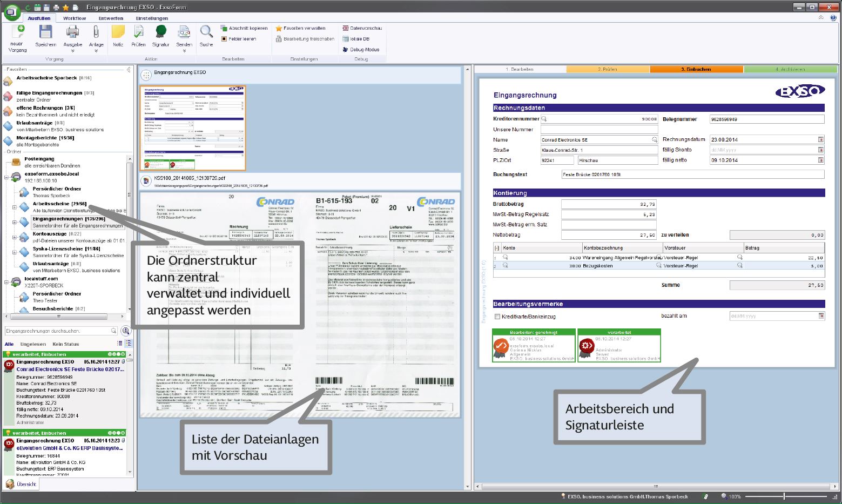Switch to detailed list view icon
This screenshot has height=504, width=842.
pyautogui.click(x=129, y=344)
